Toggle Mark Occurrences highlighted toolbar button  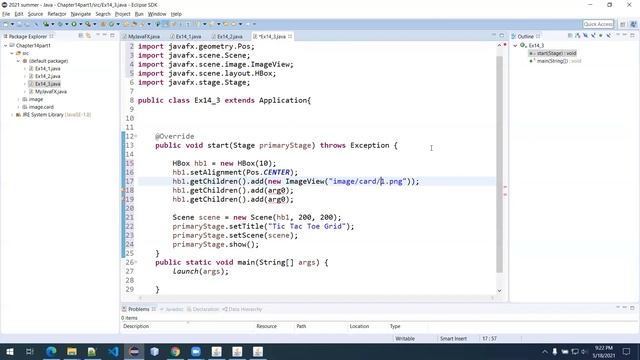166,24
